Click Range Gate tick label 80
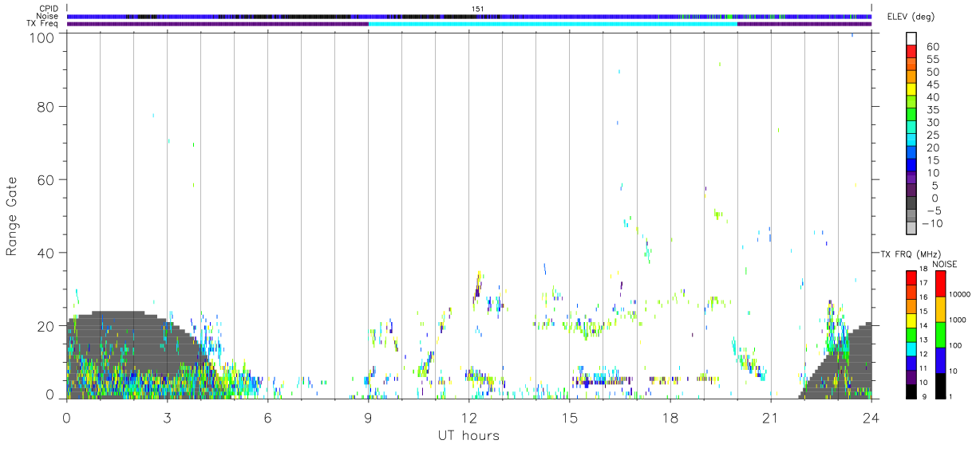 pyautogui.click(x=46, y=106)
